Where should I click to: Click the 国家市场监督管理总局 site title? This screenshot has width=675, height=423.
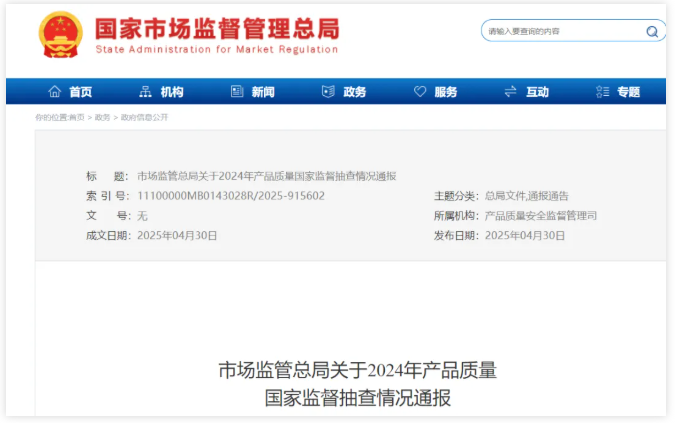(x=217, y=29)
